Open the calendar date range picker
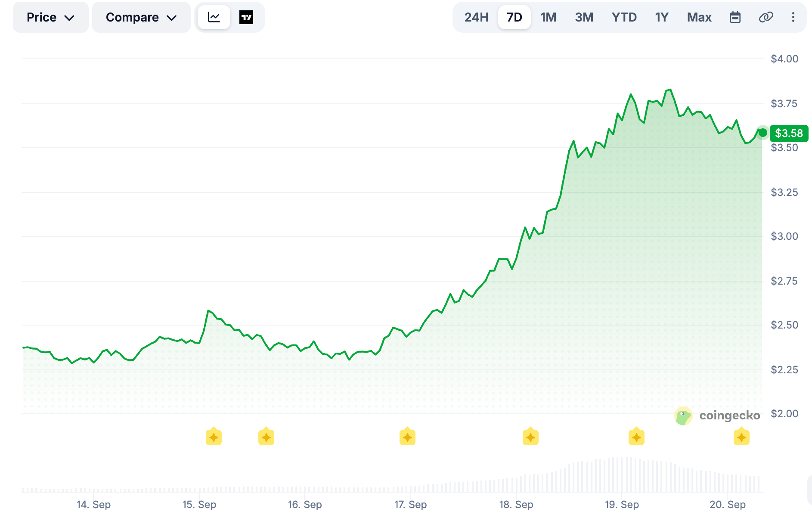The height and width of the screenshot is (515, 812). pyautogui.click(x=735, y=17)
